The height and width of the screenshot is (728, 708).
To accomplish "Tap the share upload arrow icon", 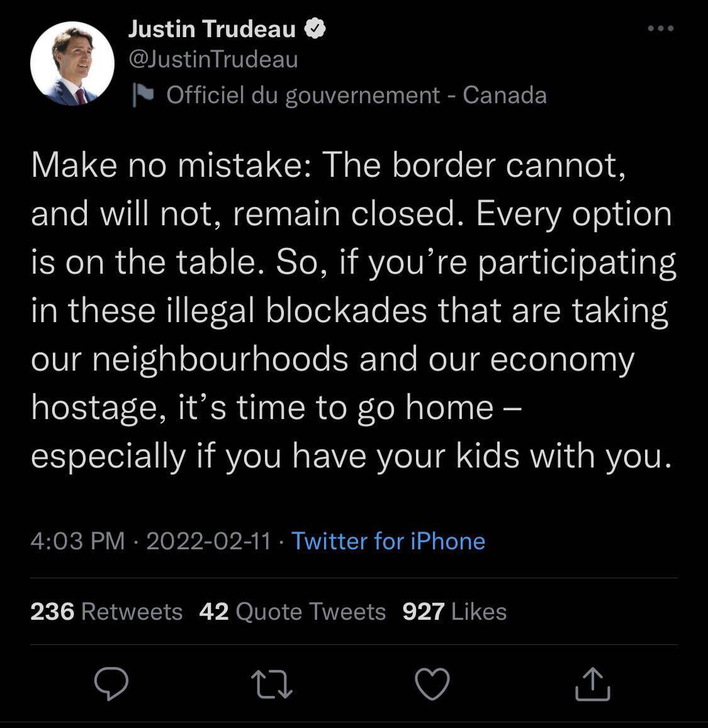I will 593,685.
